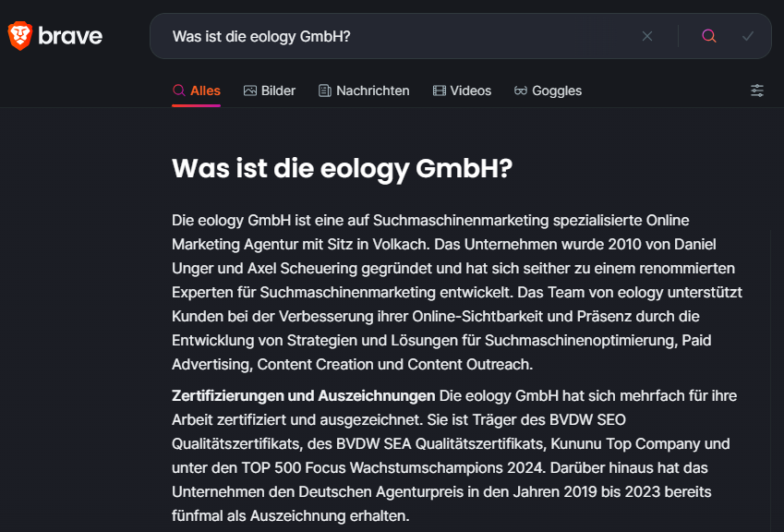Open the search settings sliders icon
The width and height of the screenshot is (784, 532).
[757, 91]
